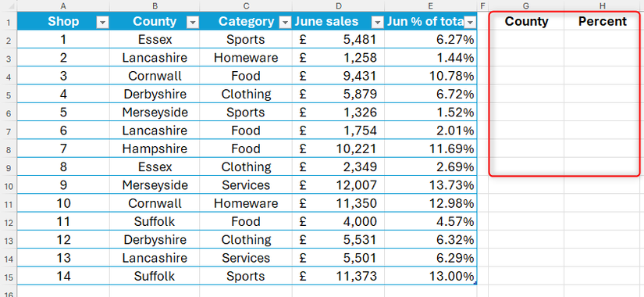Open the Shop column filter dropdown
This screenshot has height=297, width=644.
pyautogui.click(x=102, y=23)
